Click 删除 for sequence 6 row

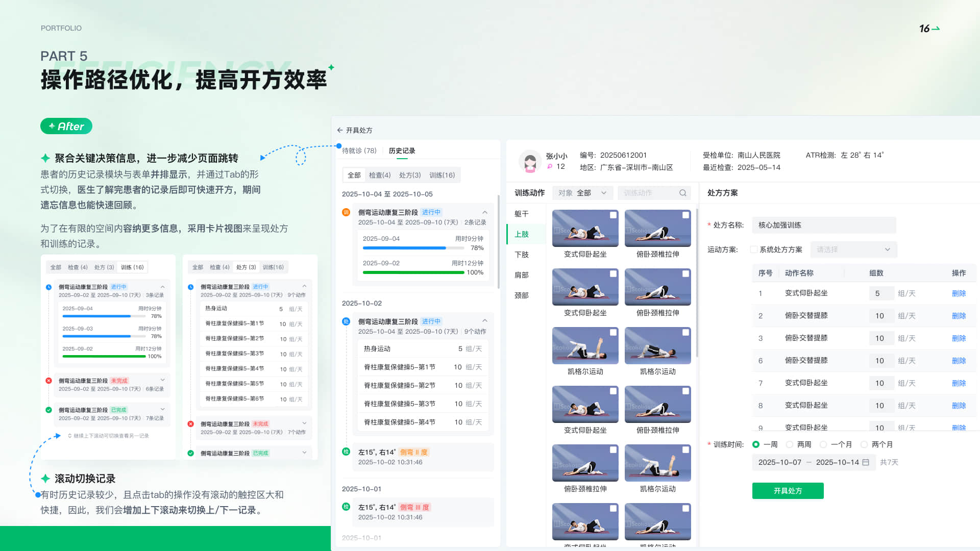click(959, 361)
